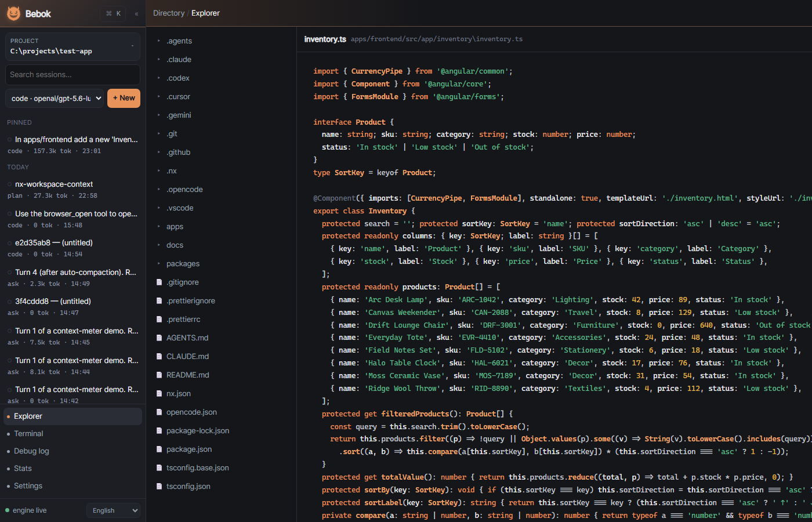Expand the .github folder arrow
Screen dimensions: 812x522
click(x=159, y=153)
